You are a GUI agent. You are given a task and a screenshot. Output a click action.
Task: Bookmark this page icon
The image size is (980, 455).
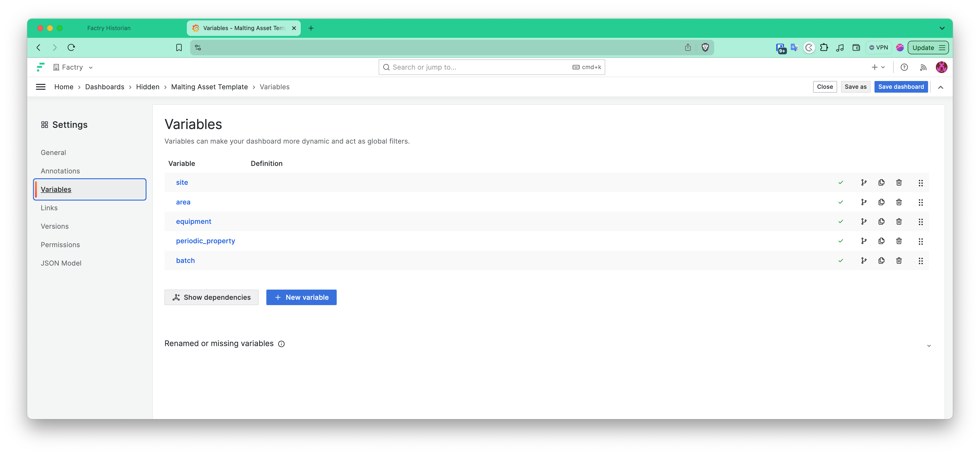pos(179,48)
